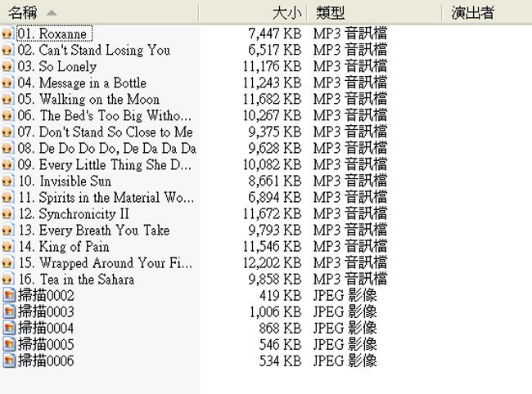The width and height of the screenshot is (532, 394).
Task: Click MP3 icon of 10. Invisible Sun
Action: tap(8, 181)
